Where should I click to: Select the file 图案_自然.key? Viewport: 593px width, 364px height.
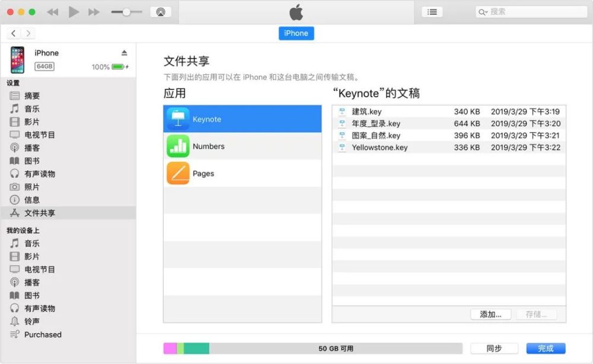tap(449, 136)
